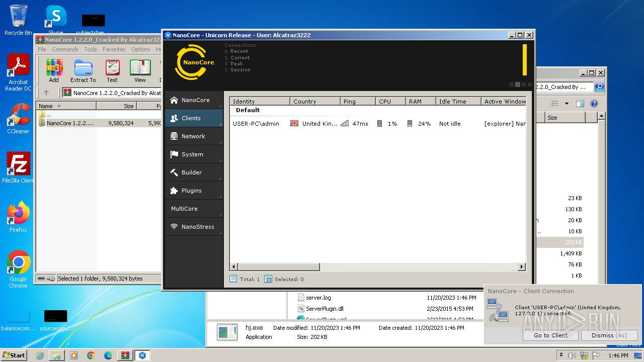This screenshot has height=362, width=644.
Task: Sort clients by Active Window column
Action: tap(504, 101)
